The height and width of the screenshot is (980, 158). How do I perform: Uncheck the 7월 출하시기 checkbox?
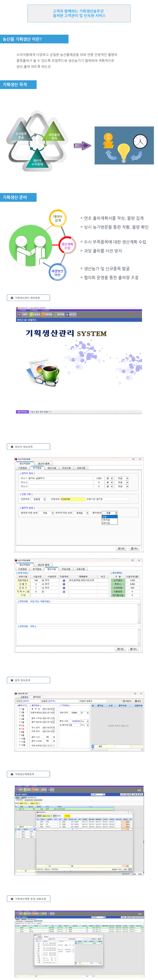(x=20, y=729)
